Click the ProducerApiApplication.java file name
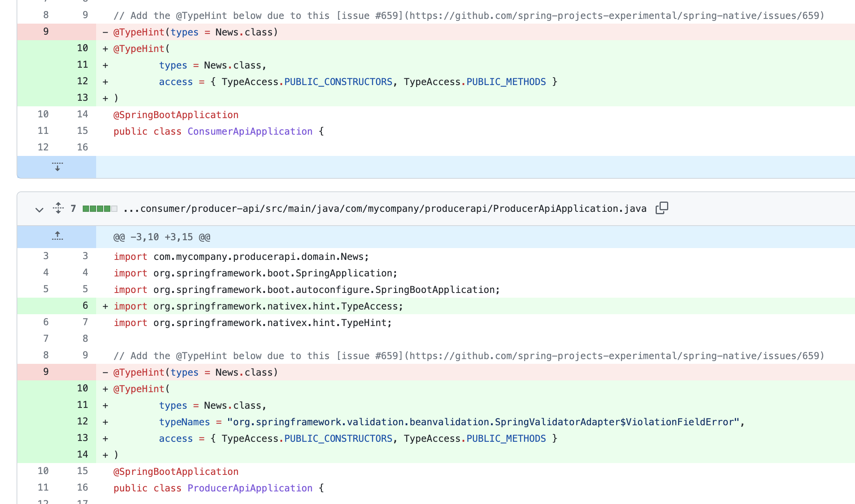This screenshot has width=855, height=504. click(x=384, y=209)
